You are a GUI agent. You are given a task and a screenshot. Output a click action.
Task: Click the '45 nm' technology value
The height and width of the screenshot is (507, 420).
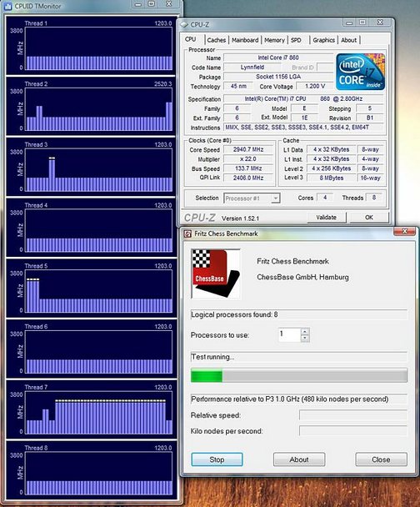coord(239,87)
